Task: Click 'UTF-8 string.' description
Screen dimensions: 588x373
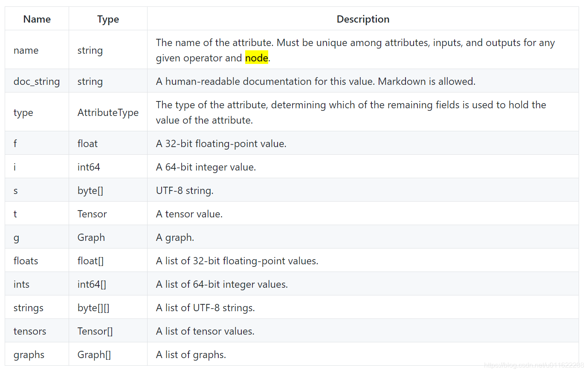Action: coord(185,191)
